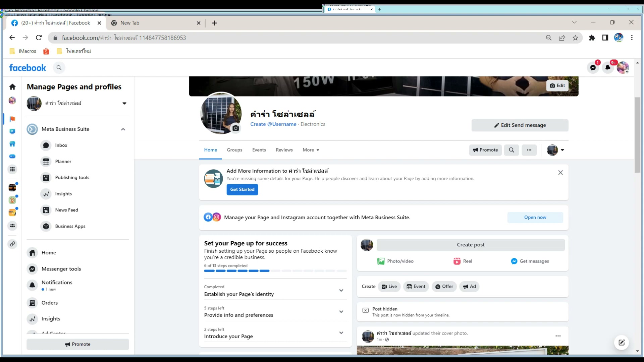Screen dimensions: 644x362
Task: Click the Create post field
Action: click(470, 245)
